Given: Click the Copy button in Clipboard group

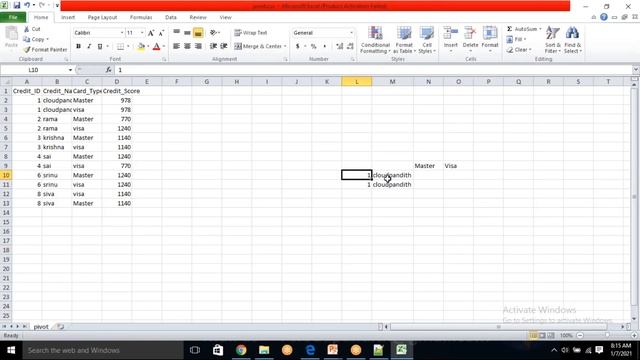Looking at the screenshot, I should click(x=34, y=39).
